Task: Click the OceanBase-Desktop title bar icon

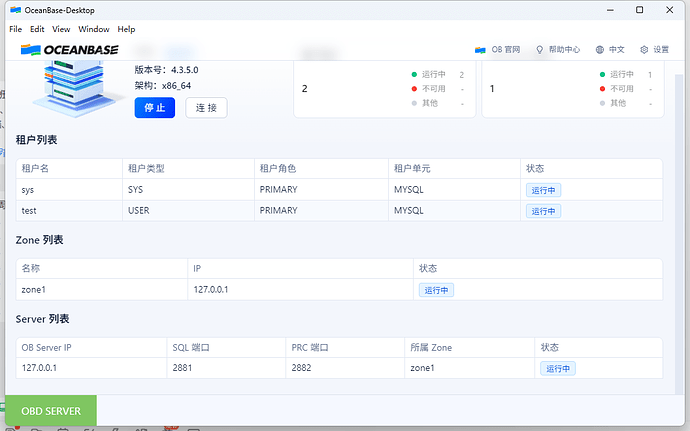Action: point(16,10)
